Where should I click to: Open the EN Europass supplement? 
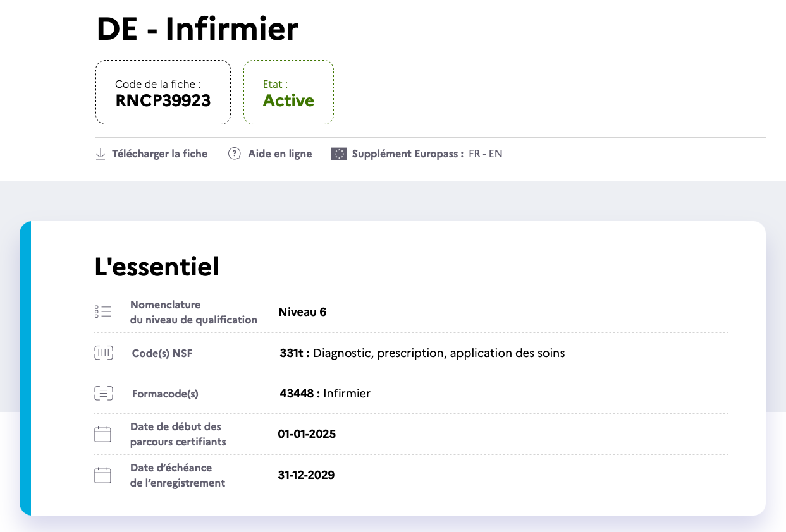coord(496,154)
